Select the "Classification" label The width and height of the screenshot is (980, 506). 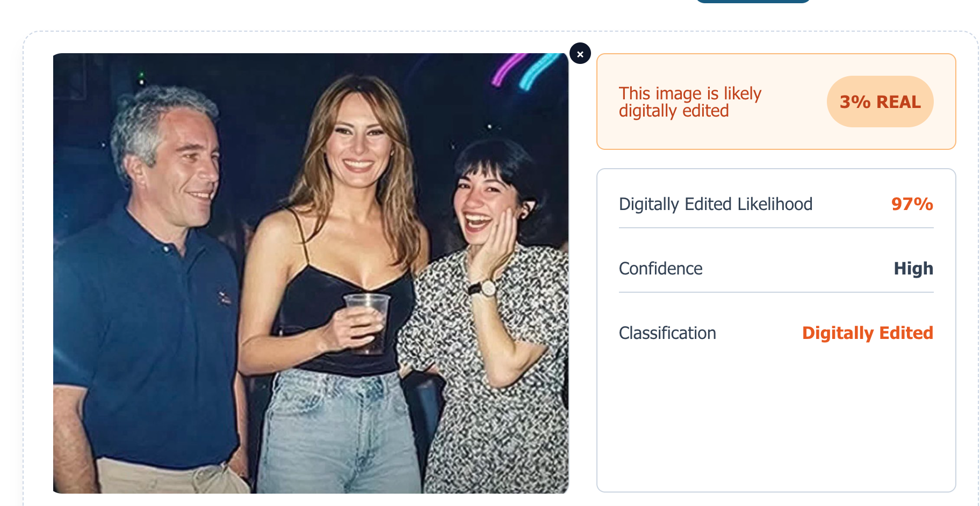pyautogui.click(x=667, y=333)
